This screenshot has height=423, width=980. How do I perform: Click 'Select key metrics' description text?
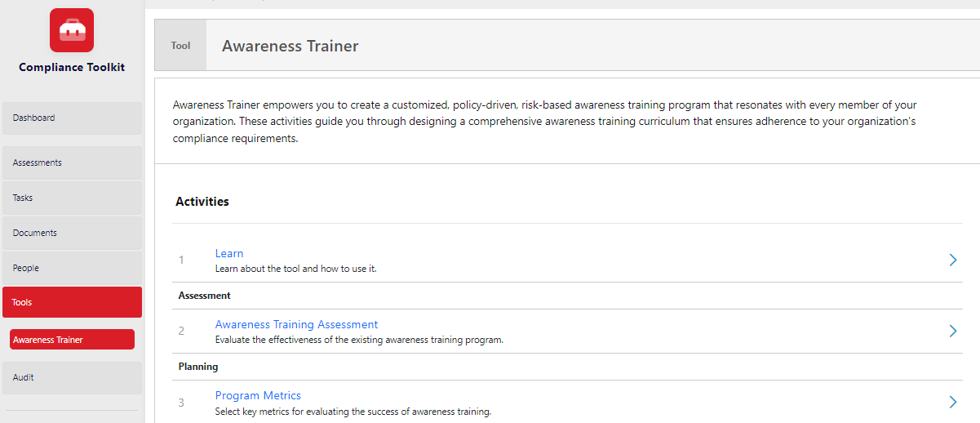click(353, 412)
